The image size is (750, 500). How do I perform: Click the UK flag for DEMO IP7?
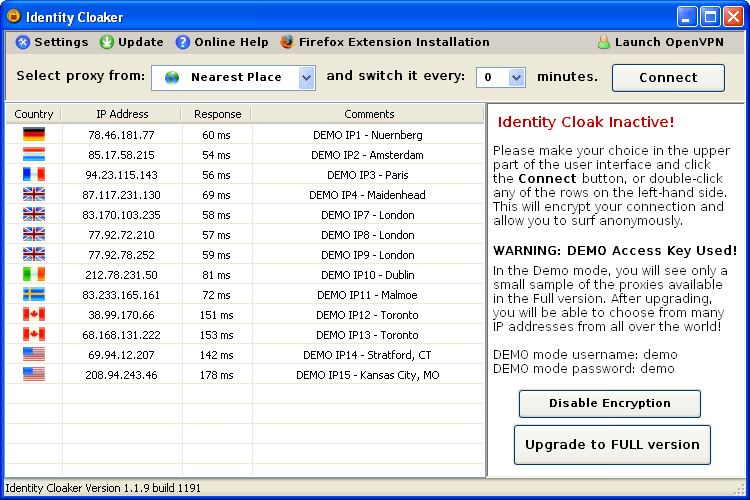[x=34, y=214]
